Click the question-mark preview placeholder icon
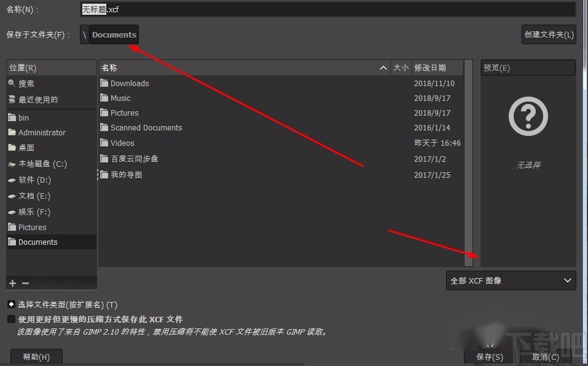 (x=528, y=116)
